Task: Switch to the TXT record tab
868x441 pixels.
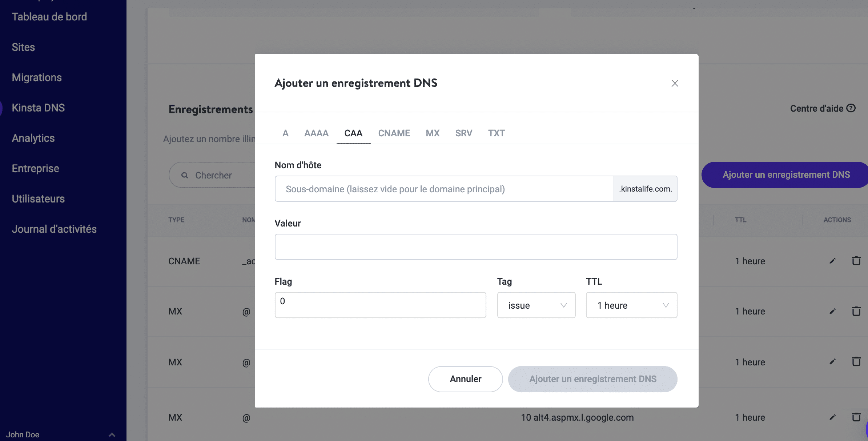Action: [x=496, y=133]
